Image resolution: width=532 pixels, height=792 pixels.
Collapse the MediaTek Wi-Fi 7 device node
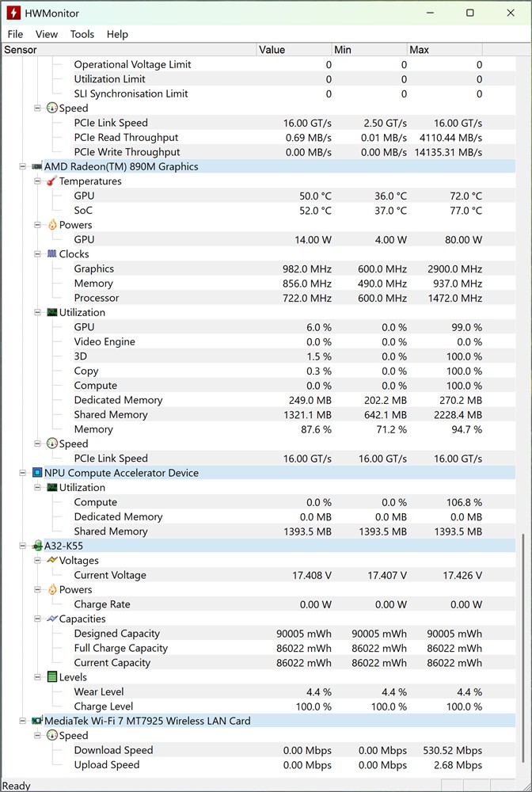[22, 721]
